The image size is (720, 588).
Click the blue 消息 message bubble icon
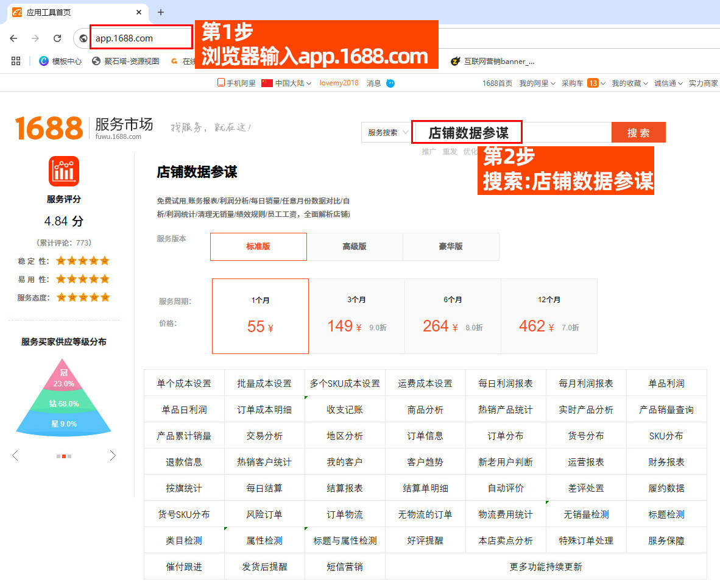[390, 83]
